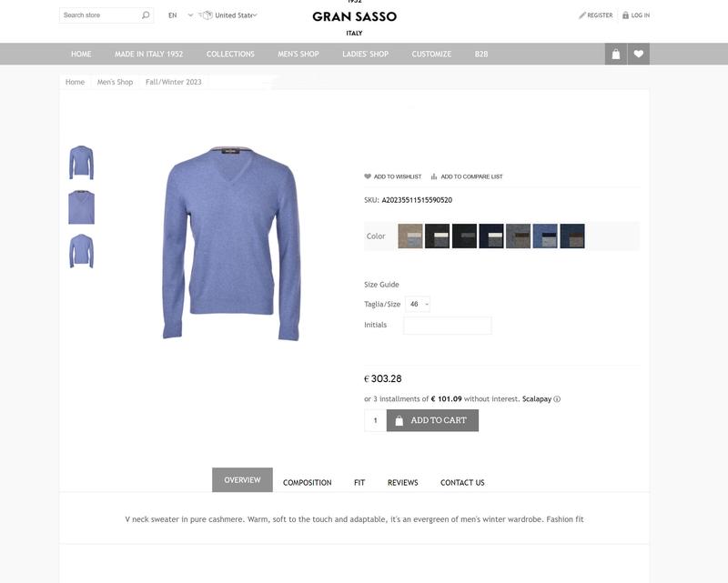Viewport: 728px width, 583px height.
Task: Add the sweater to cart
Action: [x=432, y=420]
